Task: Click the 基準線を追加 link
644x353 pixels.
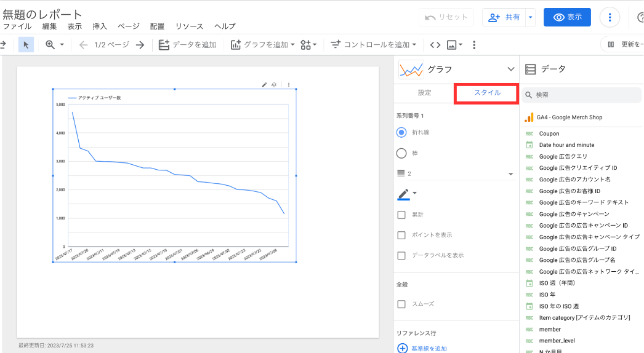Action: (429, 349)
